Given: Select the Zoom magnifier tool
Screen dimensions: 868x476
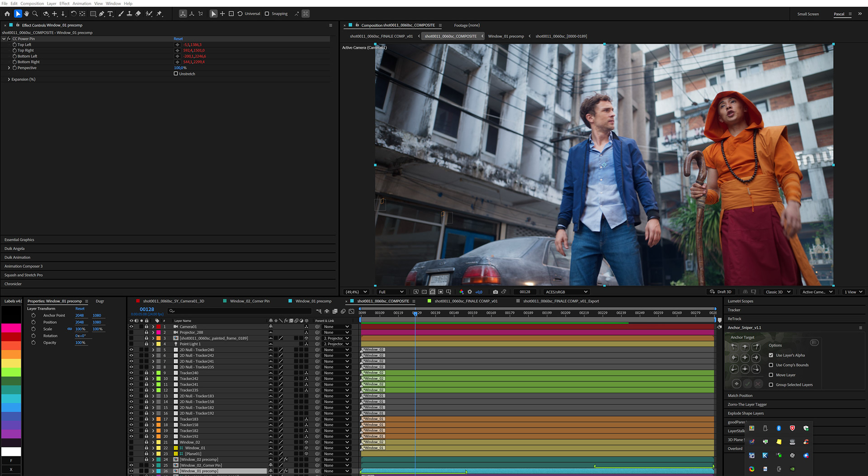Looking at the screenshot, I should [x=35, y=14].
